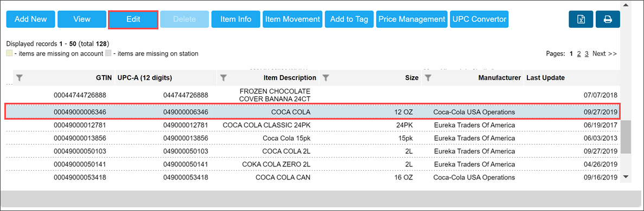Export the item list to Excel
The image size is (644, 211).
[x=581, y=20]
